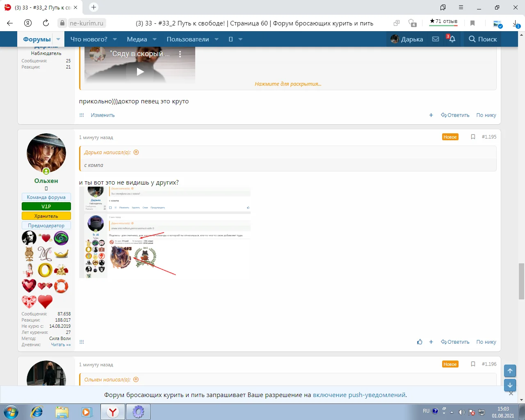Open the video's three-dot options menu
This screenshot has width=525, height=420.
pos(180,54)
